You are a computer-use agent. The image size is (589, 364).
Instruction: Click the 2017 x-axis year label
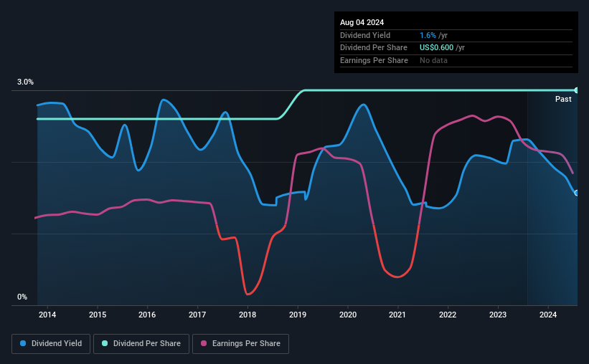coord(197,315)
